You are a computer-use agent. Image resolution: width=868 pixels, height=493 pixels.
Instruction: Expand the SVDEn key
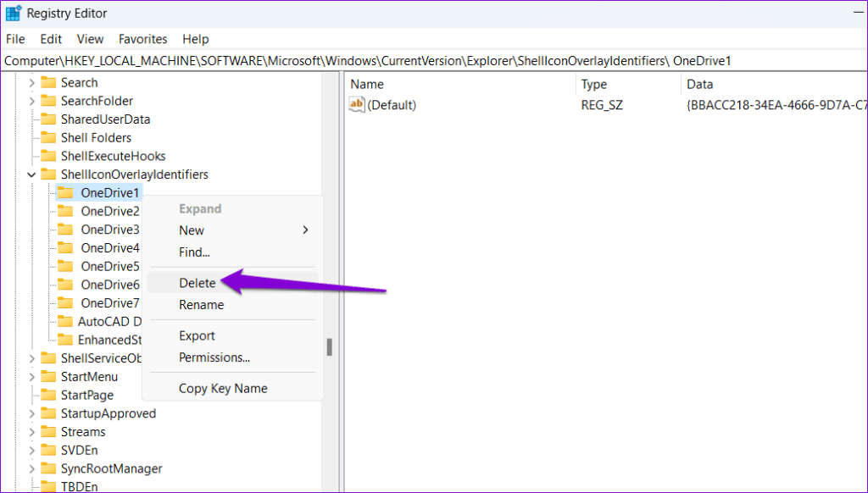[x=31, y=451]
